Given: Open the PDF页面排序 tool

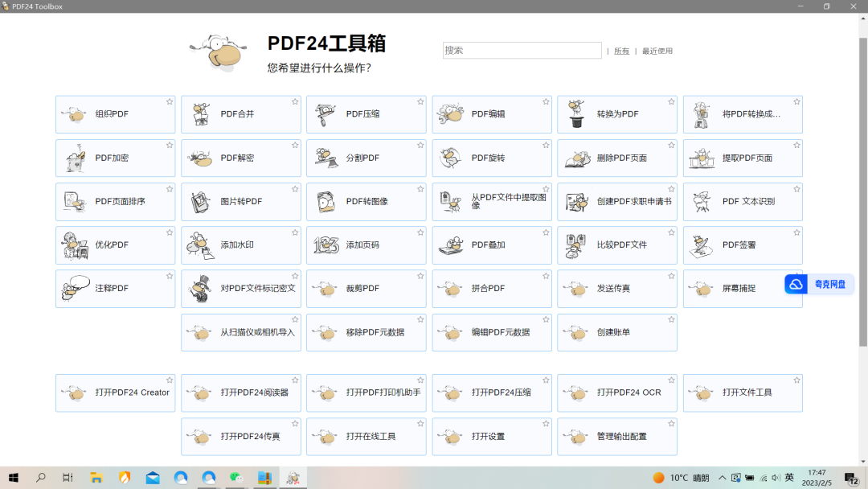Looking at the screenshot, I should 115,202.
